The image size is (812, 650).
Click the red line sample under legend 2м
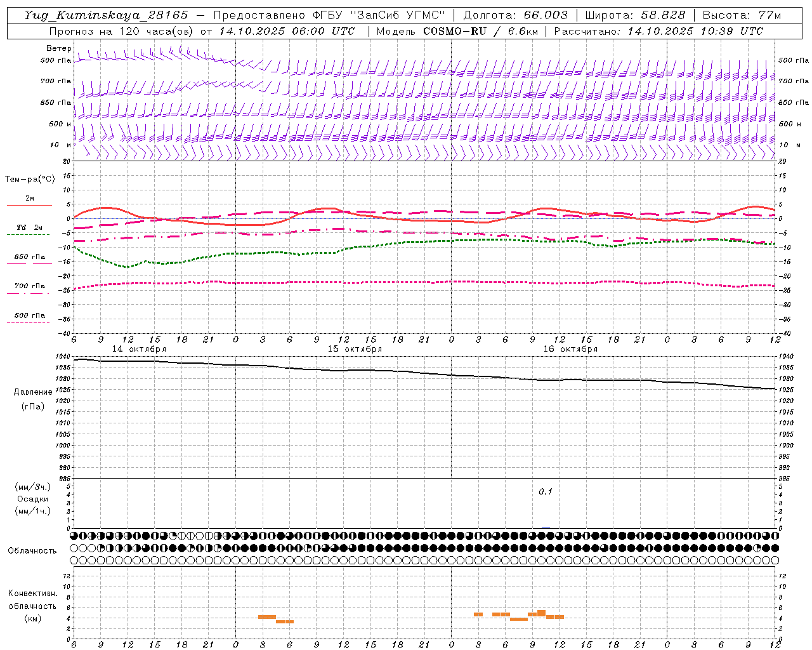(29, 205)
